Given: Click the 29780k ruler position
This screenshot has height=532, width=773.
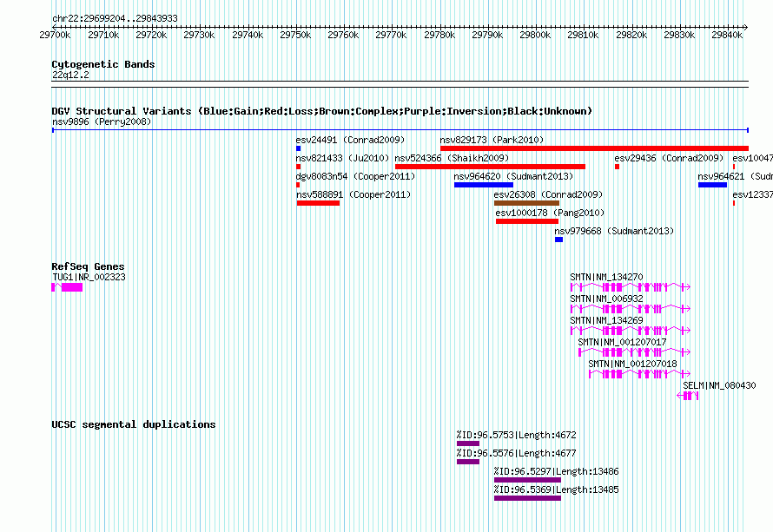Looking at the screenshot, I should coord(439,35).
